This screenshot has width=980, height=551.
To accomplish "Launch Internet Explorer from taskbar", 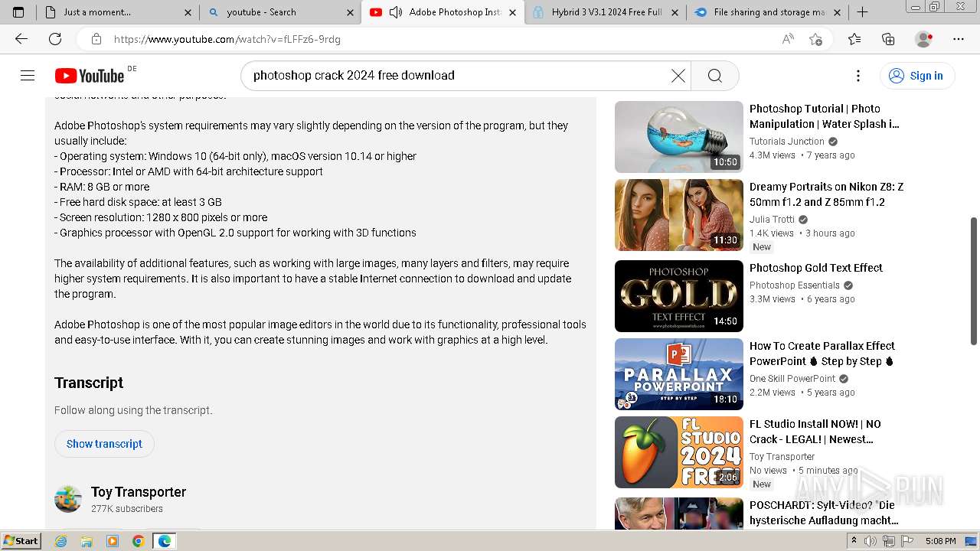I will tap(61, 541).
